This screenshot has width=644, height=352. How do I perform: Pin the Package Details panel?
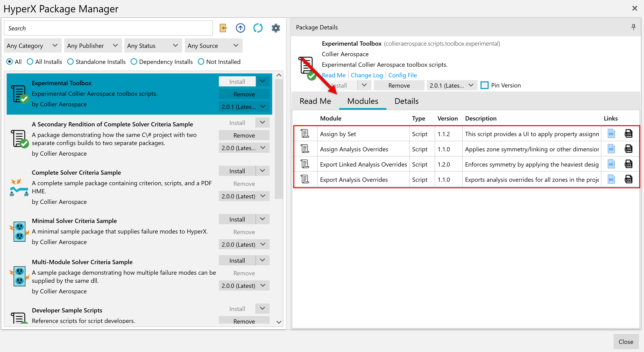(x=633, y=27)
